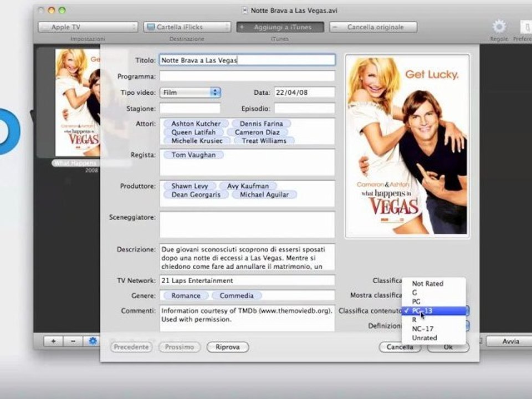Click the large movie poster artwork
532x399 pixels.
[407, 146]
